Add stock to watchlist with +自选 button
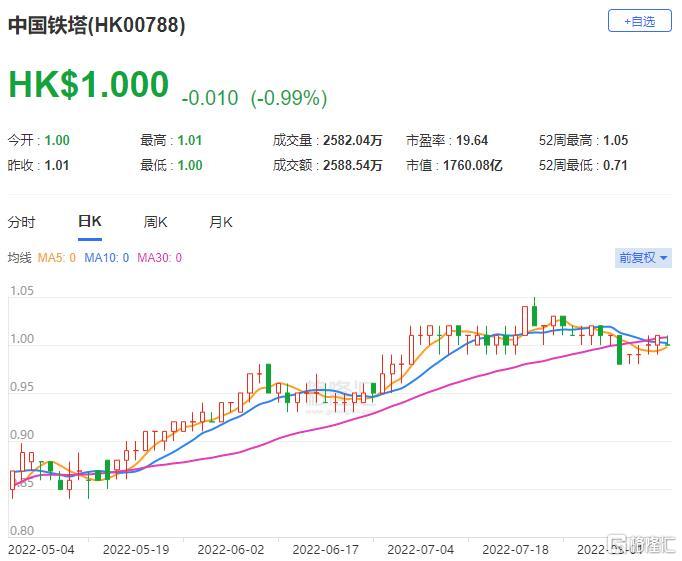The height and width of the screenshot is (561, 682). tap(639, 21)
